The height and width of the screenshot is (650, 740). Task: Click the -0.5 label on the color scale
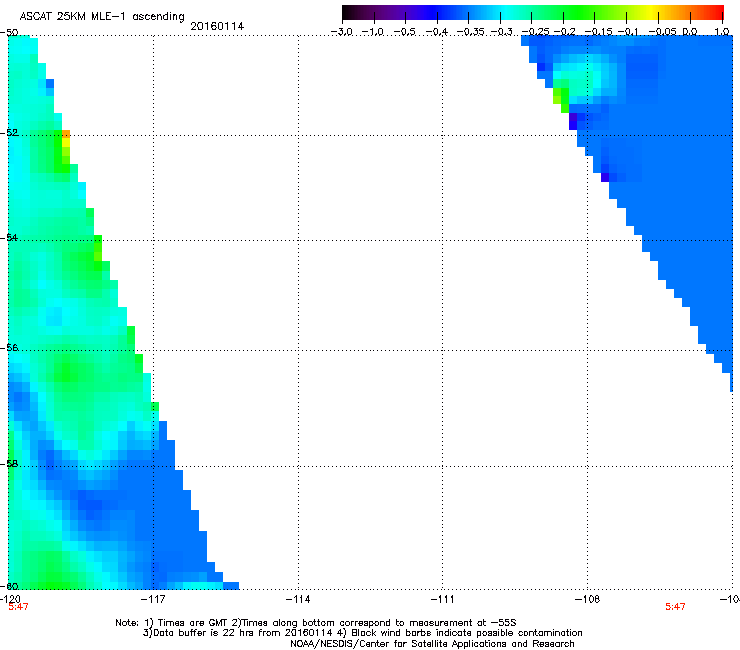405,32
